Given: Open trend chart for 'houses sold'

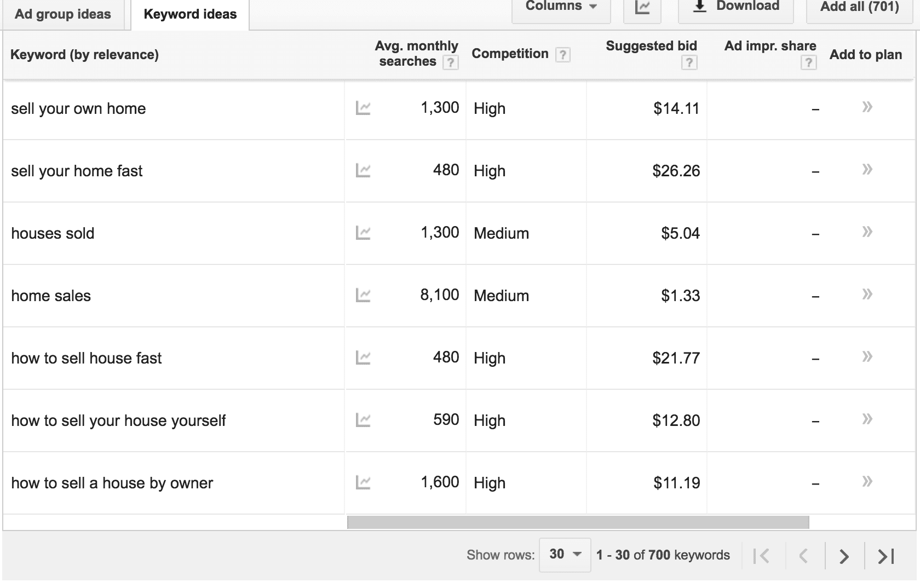Looking at the screenshot, I should [363, 233].
